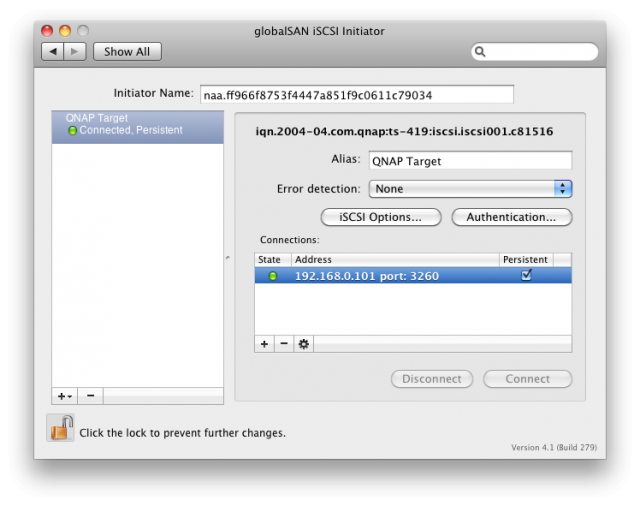The image size is (640, 506).
Task: Close the globalSAN window with the red button
Action: 47,31
